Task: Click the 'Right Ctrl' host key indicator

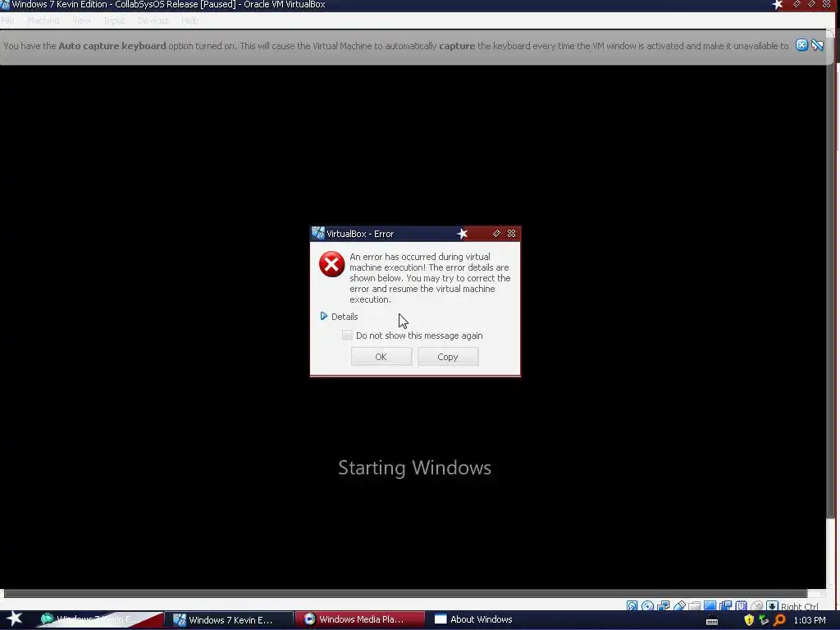Action: pyautogui.click(x=799, y=606)
